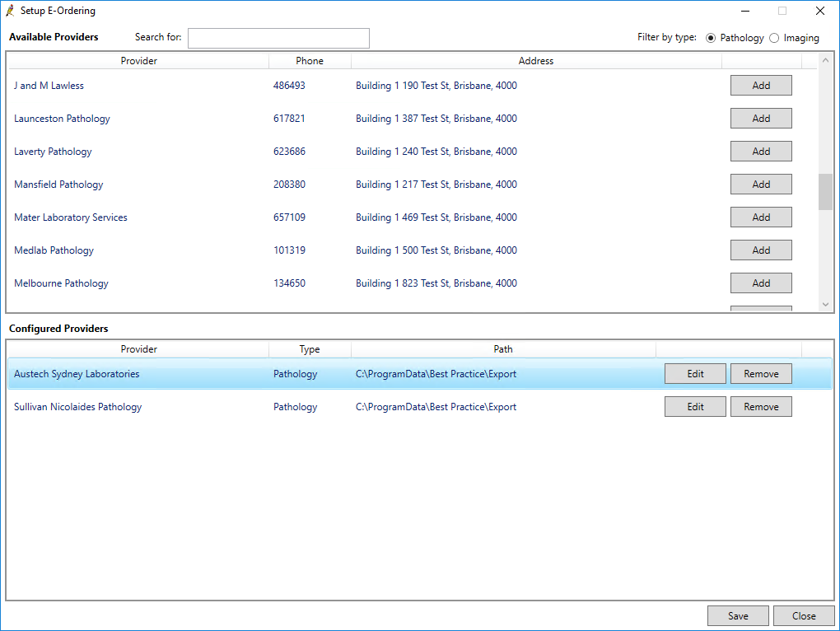Click phone number 486493
Screen dimensions: 840x631
click(289, 86)
